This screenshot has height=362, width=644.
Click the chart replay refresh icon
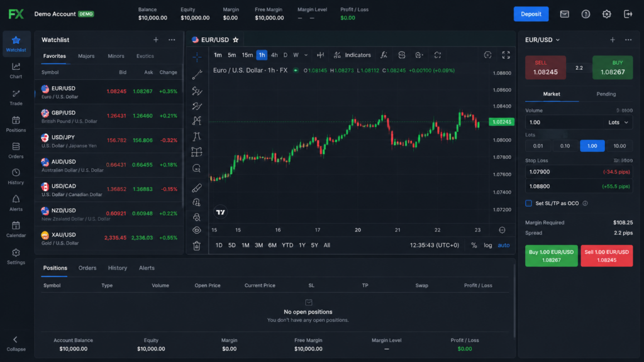pos(438,55)
